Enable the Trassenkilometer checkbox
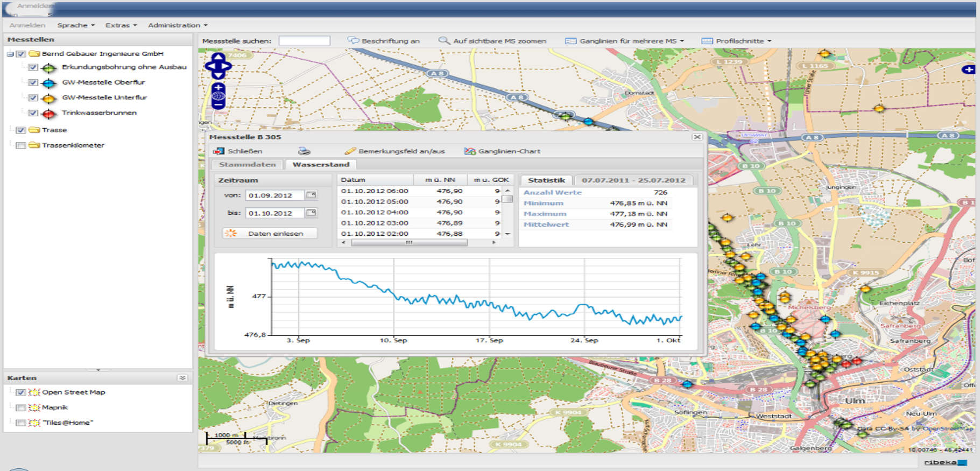The height and width of the screenshot is (471, 980). [x=20, y=145]
